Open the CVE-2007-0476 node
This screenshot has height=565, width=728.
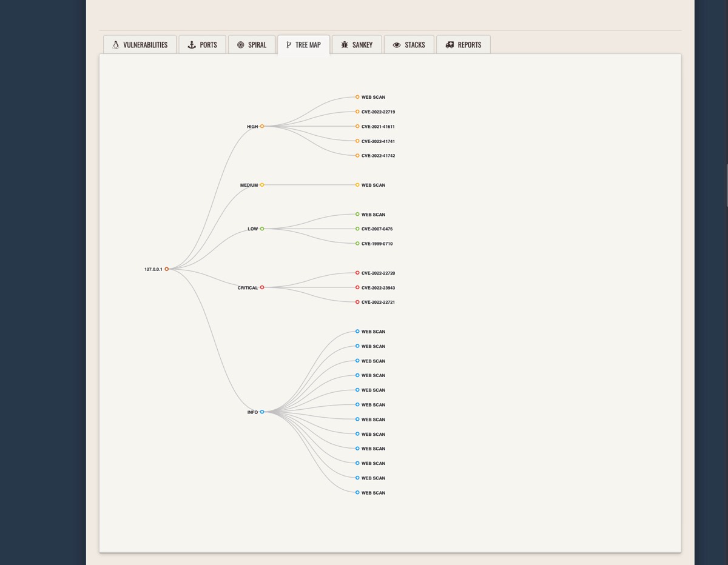pyautogui.click(x=374, y=229)
